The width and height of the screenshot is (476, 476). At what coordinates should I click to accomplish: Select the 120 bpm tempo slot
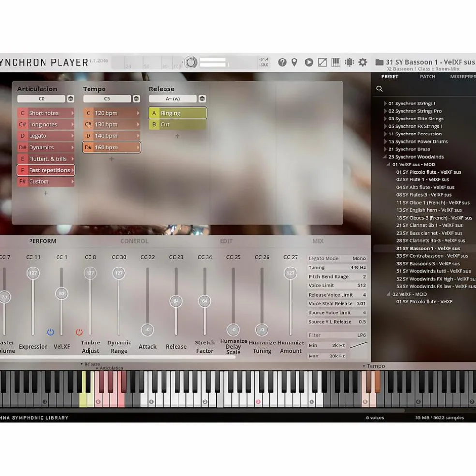112,113
